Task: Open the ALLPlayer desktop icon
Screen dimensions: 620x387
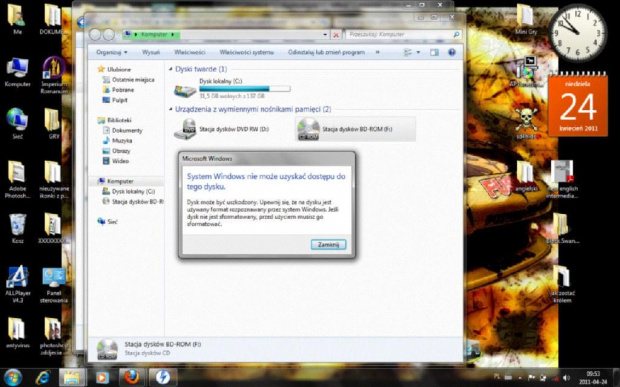Action: 17,284
